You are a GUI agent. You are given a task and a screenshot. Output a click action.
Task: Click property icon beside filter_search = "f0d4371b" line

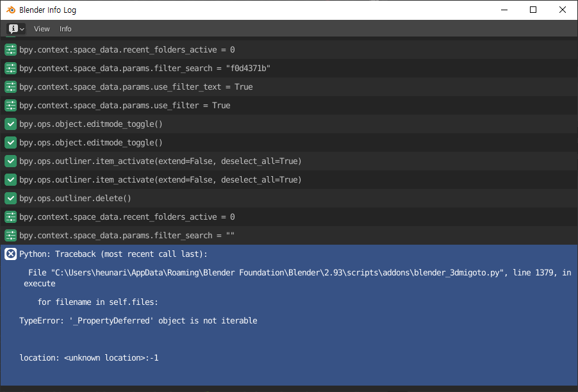tap(11, 68)
